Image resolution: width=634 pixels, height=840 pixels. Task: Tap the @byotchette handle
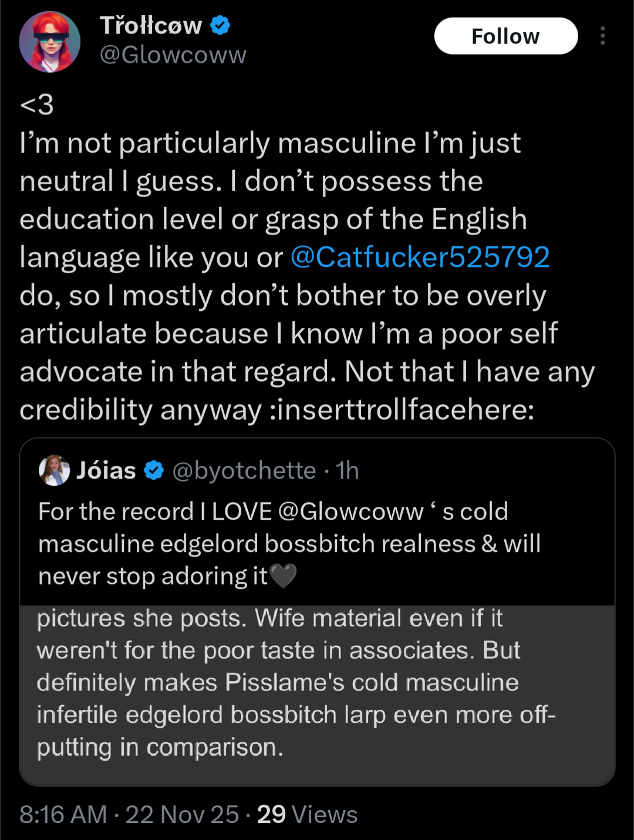244,470
